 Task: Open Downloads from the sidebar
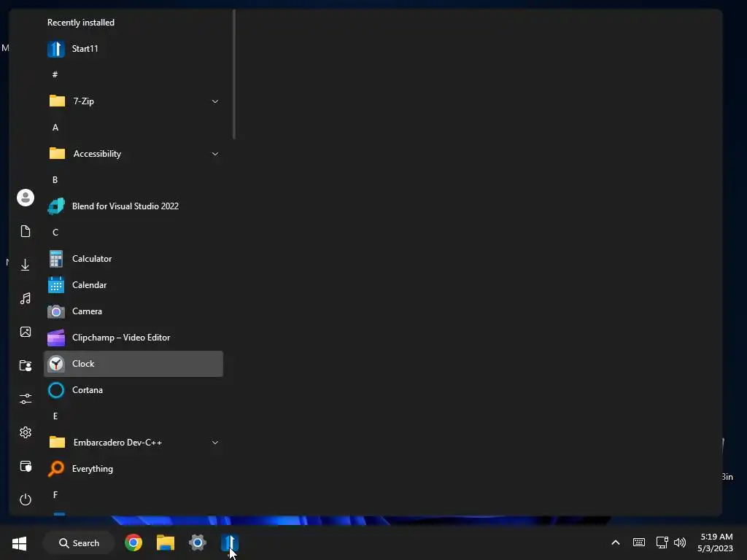click(x=26, y=265)
